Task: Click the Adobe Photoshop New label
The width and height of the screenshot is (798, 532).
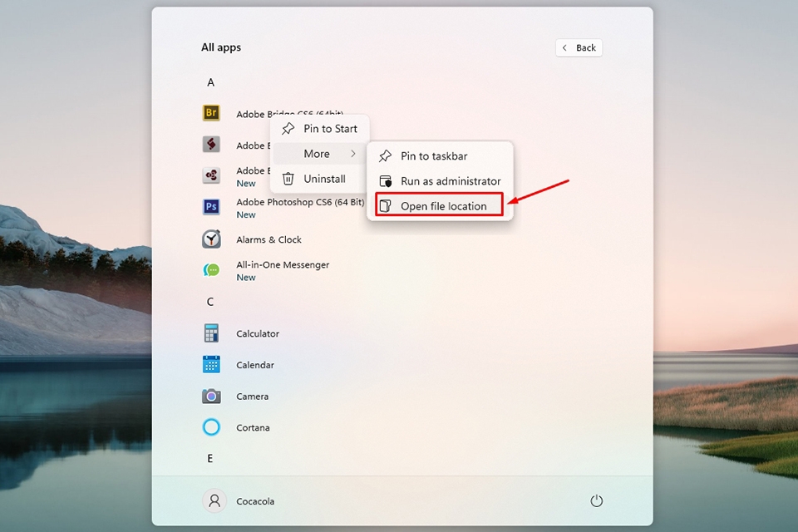Action: [x=245, y=214]
